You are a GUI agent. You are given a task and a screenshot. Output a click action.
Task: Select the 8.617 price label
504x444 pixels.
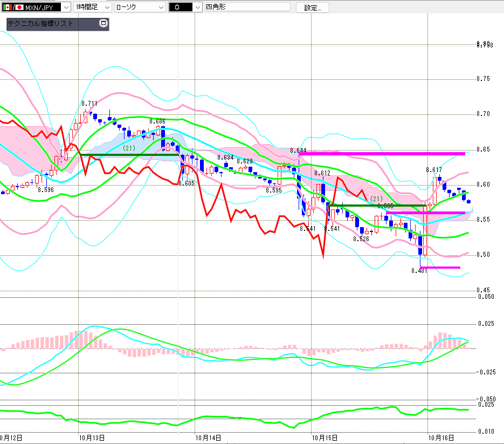[x=434, y=170]
